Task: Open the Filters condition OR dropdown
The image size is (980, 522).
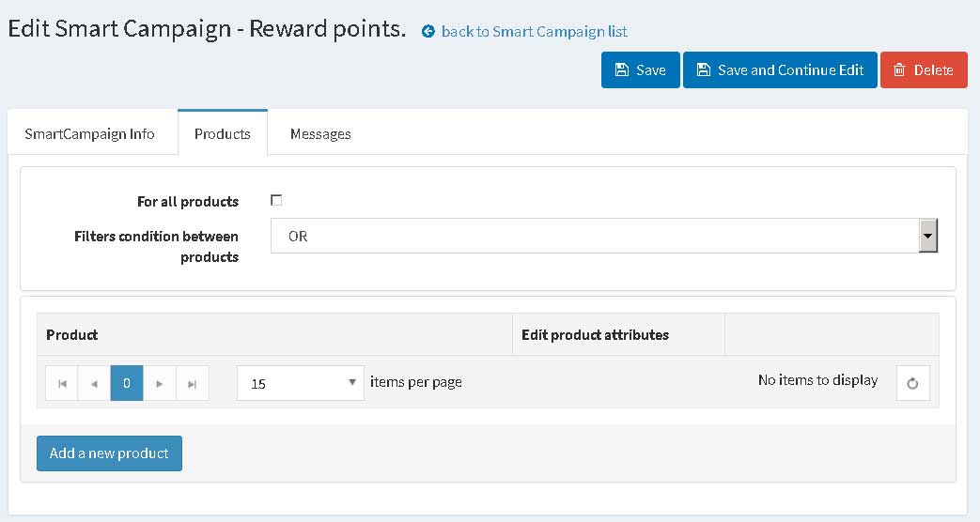Action: [604, 236]
